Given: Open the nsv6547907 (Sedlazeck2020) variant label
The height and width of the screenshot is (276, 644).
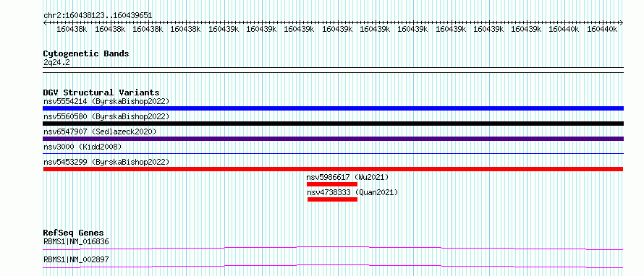Looking at the screenshot, I should pyautogui.click(x=100, y=131).
